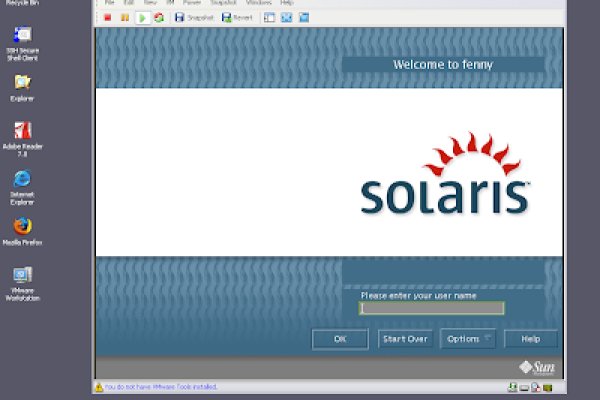Click the green Power On play icon

pyautogui.click(x=141, y=17)
